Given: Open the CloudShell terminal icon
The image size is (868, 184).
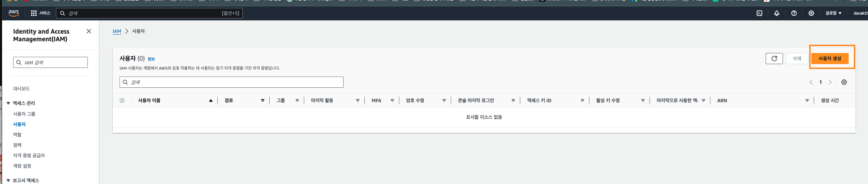Looking at the screenshot, I should pos(759,13).
